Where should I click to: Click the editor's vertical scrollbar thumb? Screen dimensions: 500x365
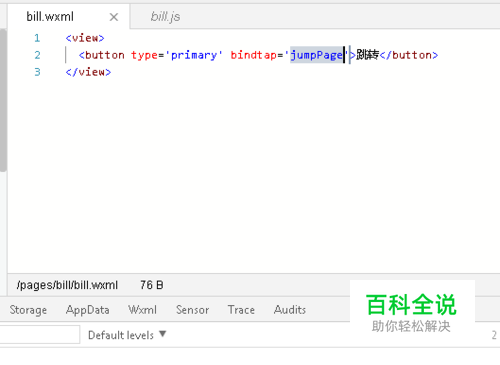3,100
